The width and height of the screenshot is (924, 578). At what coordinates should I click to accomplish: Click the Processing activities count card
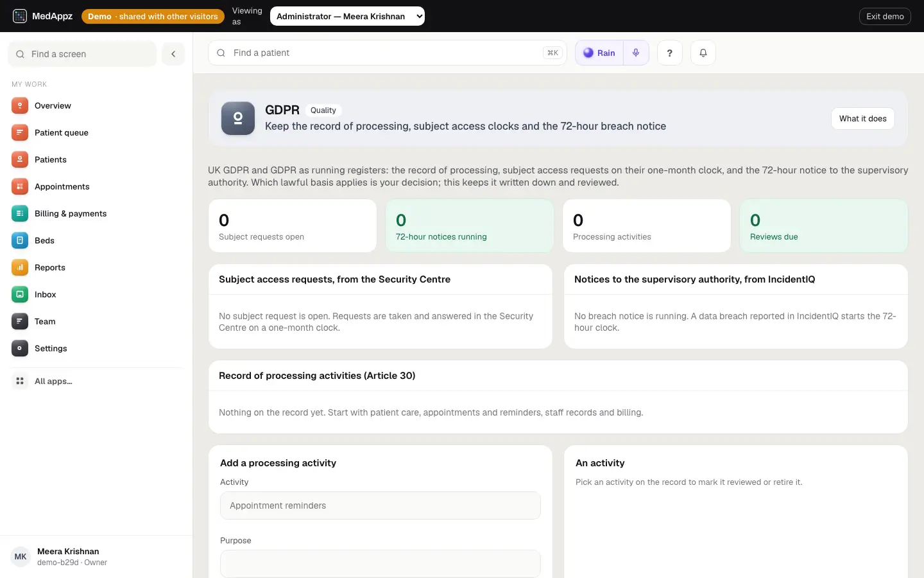[647, 226]
